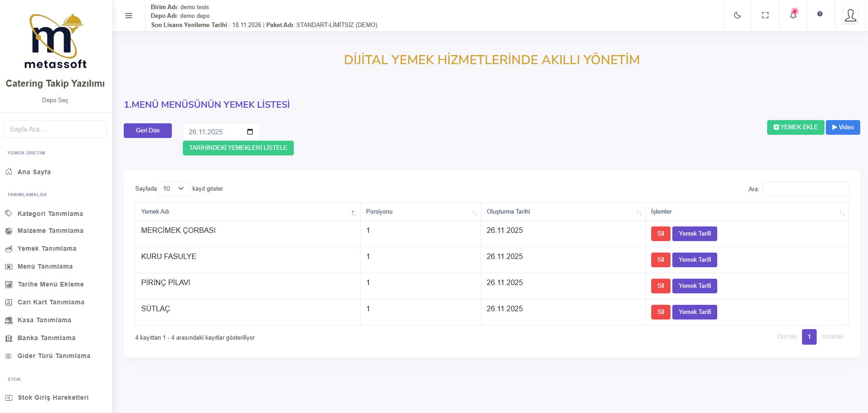Sort the table by Yemek Adı column

[x=247, y=212]
